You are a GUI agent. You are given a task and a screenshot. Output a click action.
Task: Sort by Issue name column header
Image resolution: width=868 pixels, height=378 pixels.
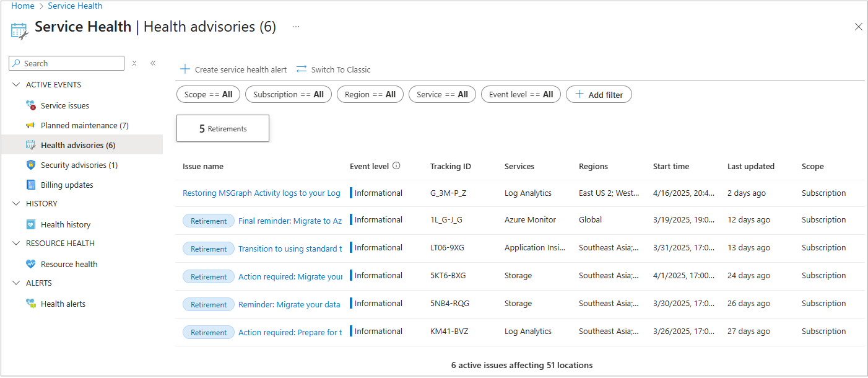203,166
